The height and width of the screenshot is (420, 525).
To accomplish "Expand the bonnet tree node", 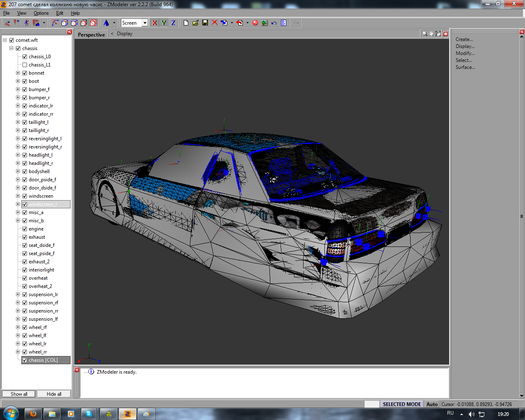I will click(x=18, y=73).
